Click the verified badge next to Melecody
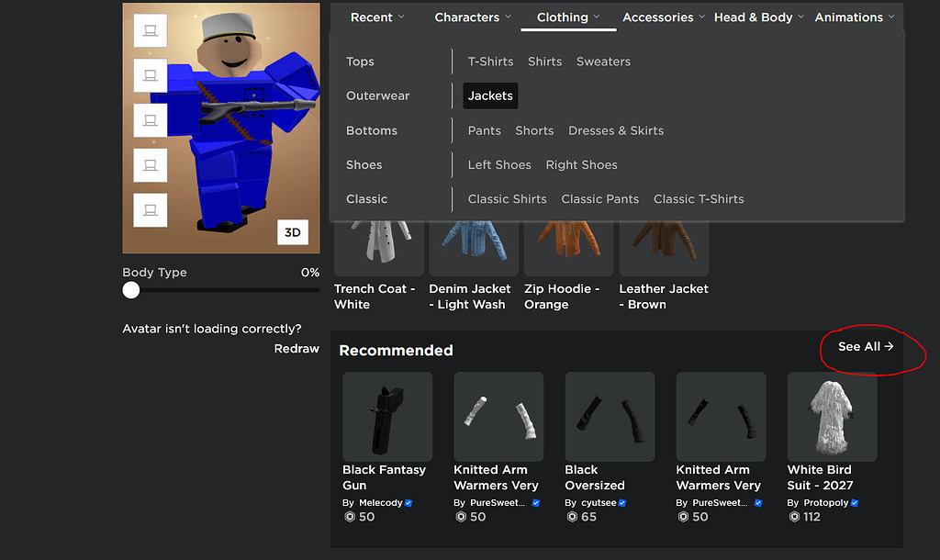Screen dimensions: 940x560 tap(408, 502)
